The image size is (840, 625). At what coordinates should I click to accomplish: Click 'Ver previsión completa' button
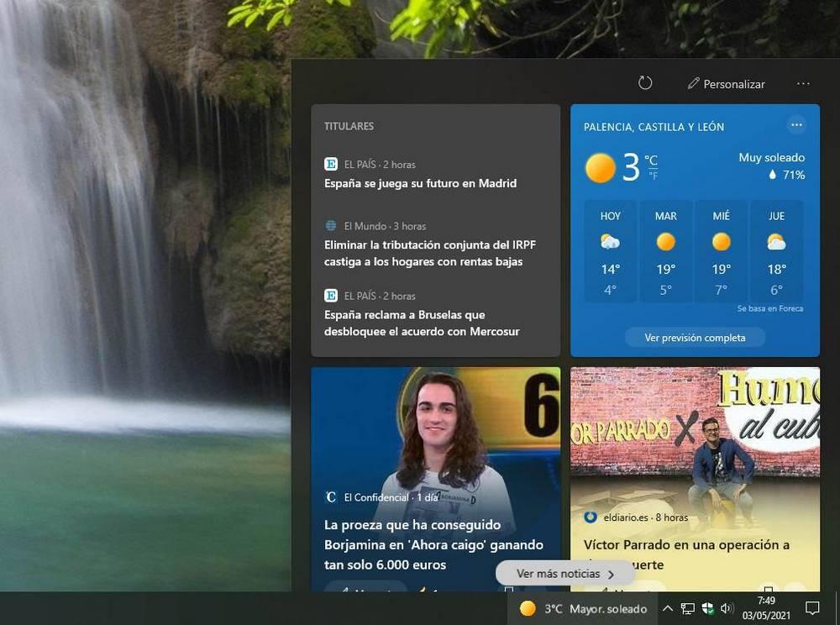pos(695,338)
